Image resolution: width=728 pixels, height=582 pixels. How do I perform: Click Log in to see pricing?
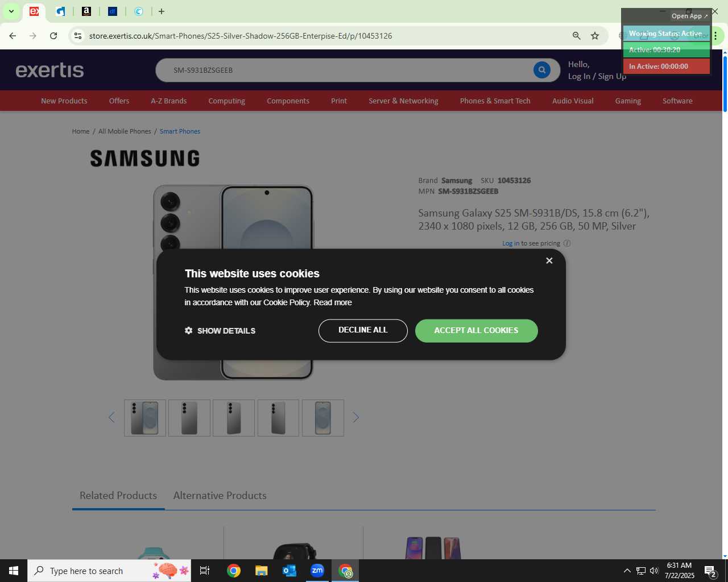click(511, 243)
